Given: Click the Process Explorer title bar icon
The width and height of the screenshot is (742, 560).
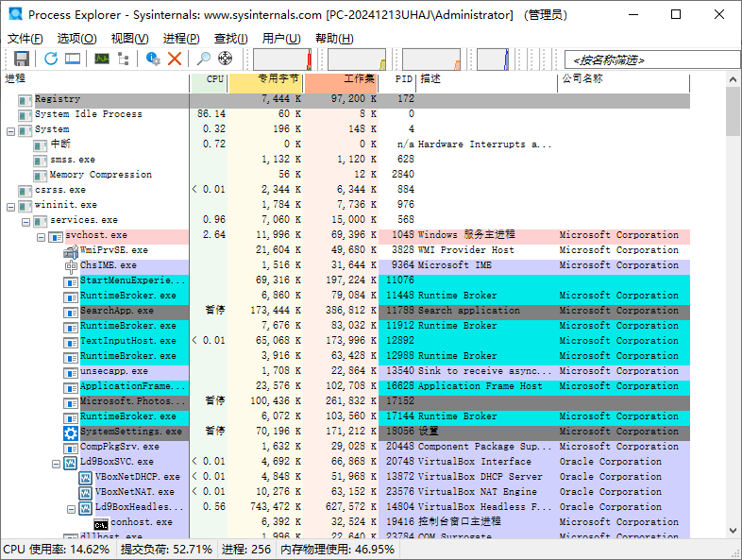Looking at the screenshot, I should tap(16, 14).
